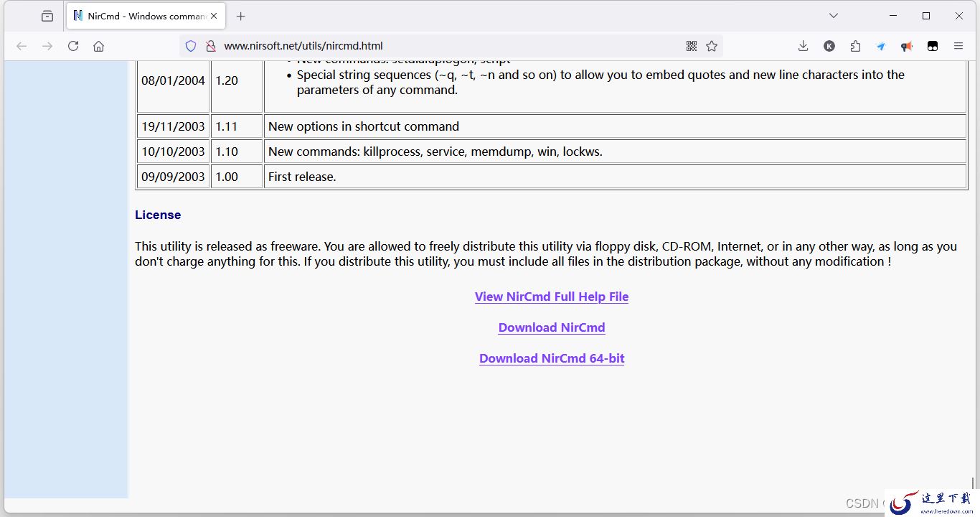The width and height of the screenshot is (980, 517).
Task: Click the Download NirCmd link
Action: [552, 327]
